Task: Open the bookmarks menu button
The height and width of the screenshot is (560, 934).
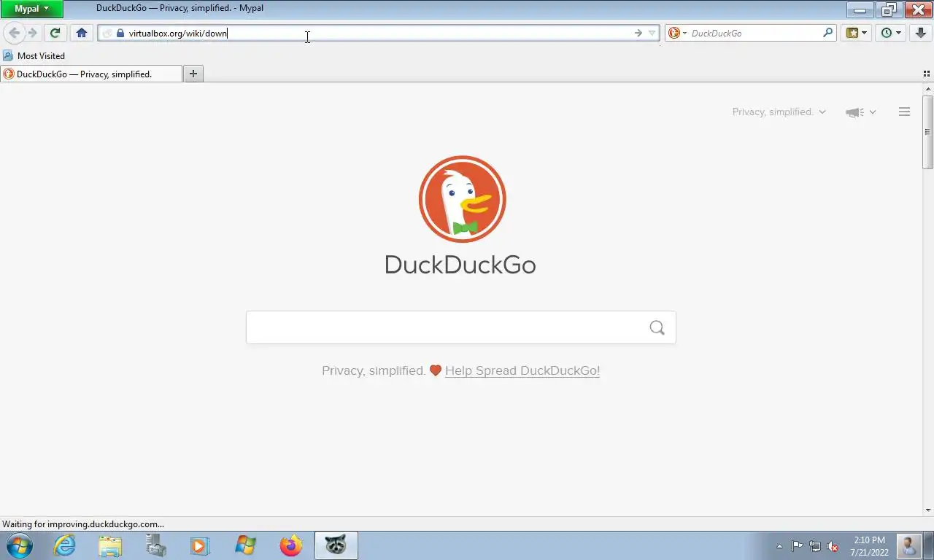Action: (856, 33)
